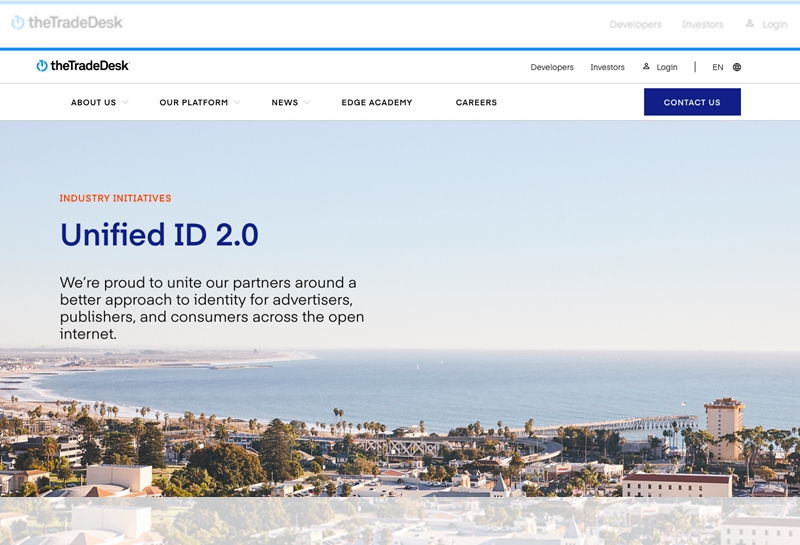
Task: Open the Developers link in main header
Action: tap(552, 67)
